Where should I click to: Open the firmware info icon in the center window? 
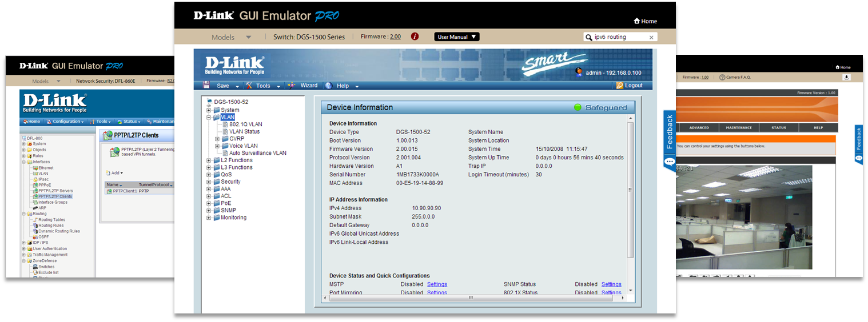(415, 37)
